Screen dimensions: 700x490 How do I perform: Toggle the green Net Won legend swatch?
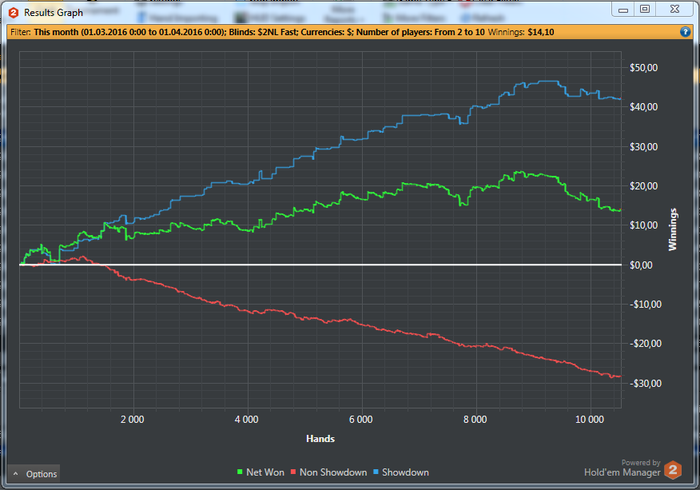240,472
